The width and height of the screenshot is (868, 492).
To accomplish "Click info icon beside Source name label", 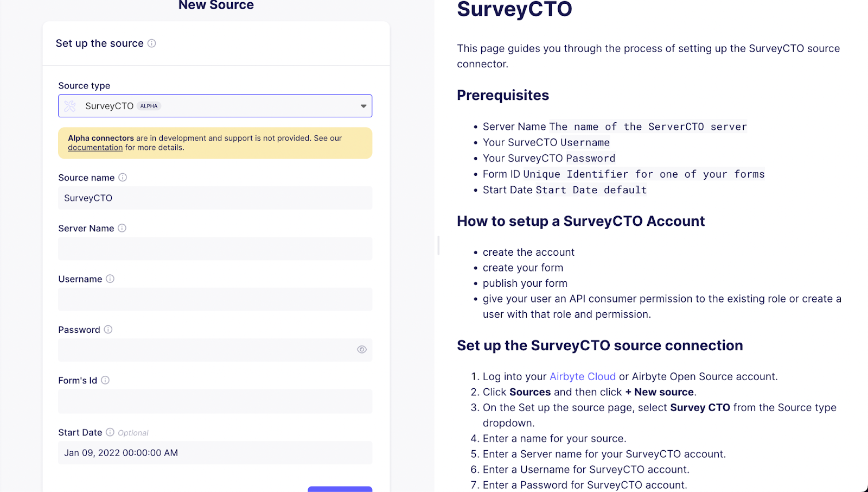I will click(123, 178).
